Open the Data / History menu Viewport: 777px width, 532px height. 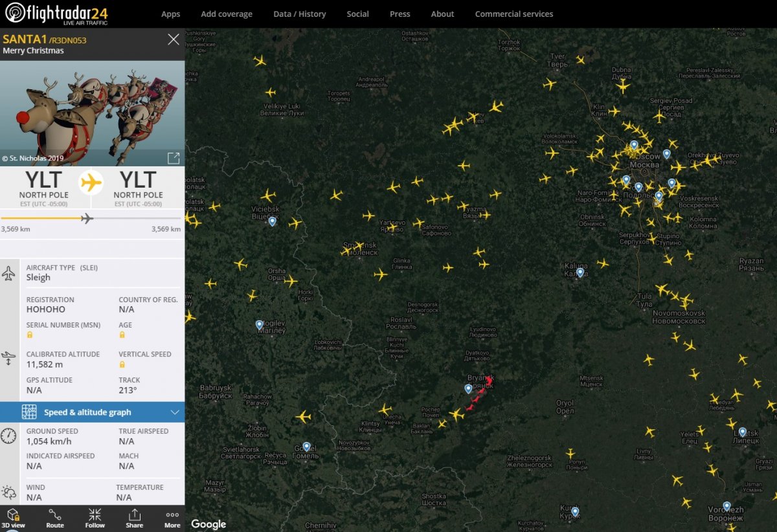299,14
